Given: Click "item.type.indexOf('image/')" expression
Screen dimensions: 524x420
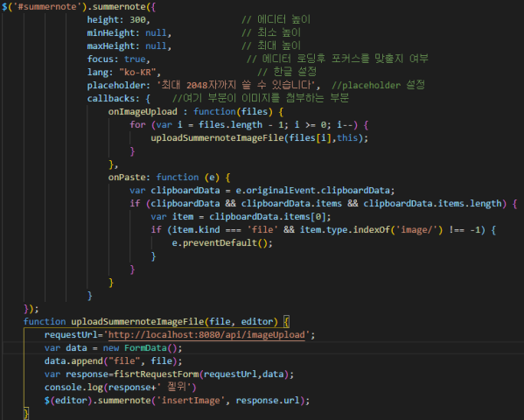Looking at the screenshot, I should (371, 230).
